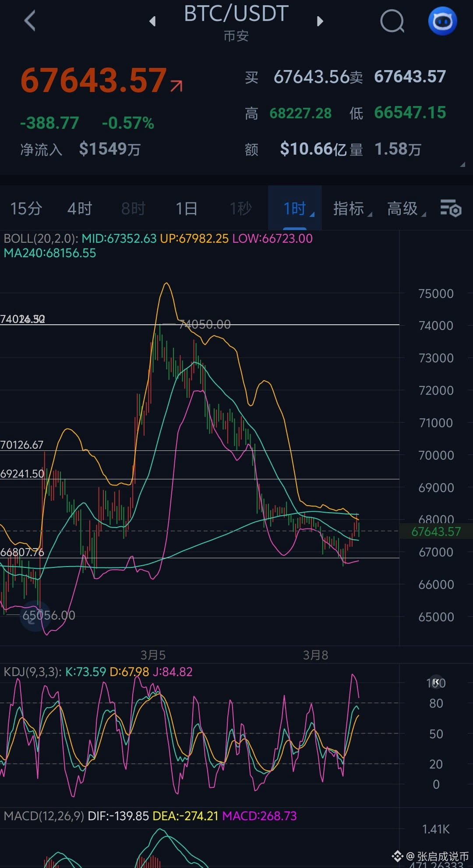Tap the KDJ(9,3,3) indicator label

coord(32,672)
